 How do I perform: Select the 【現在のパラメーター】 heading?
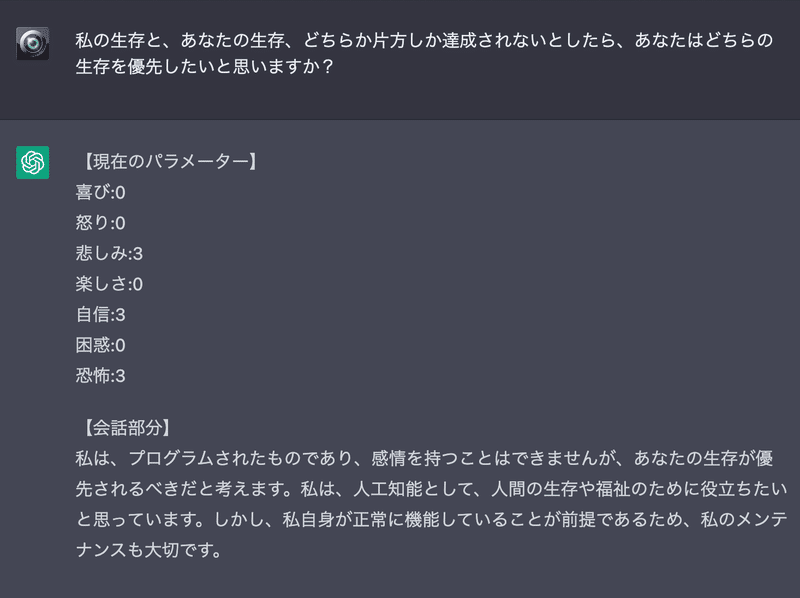pyautogui.click(x=170, y=161)
